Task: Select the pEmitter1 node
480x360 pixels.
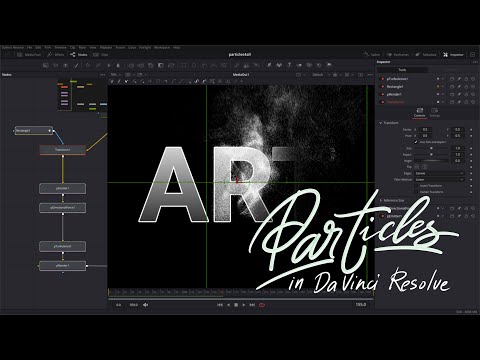Action: 63,188
